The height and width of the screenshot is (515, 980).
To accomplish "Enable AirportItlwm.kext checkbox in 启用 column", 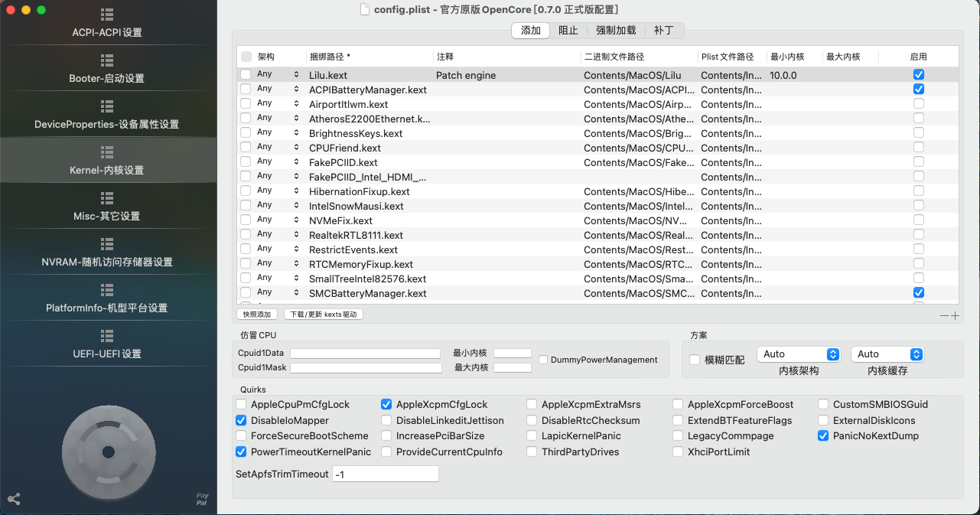I will (x=919, y=104).
